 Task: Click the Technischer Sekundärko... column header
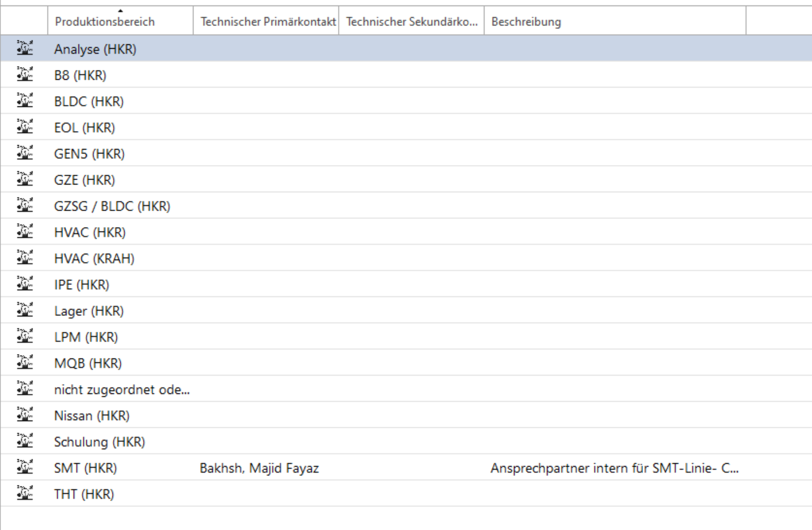[412, 21]
